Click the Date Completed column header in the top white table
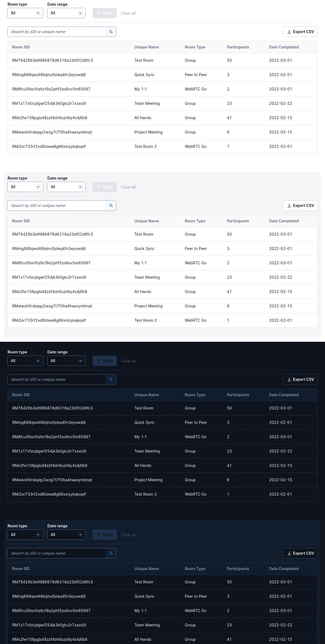Image resolution: width=325 pixels, height=644 pixels. (284, 47)
